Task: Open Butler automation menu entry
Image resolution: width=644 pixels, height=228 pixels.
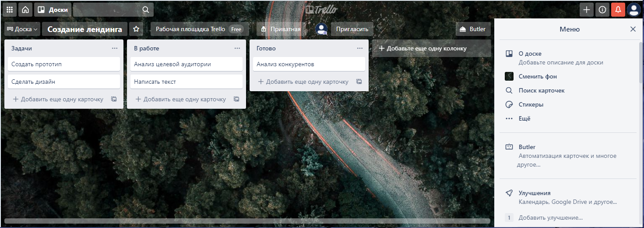Action: (x=568, y=156)
